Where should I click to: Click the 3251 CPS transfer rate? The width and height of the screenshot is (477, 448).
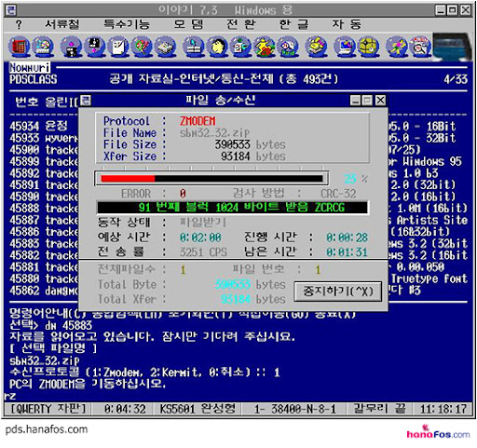tap(203, 252)
